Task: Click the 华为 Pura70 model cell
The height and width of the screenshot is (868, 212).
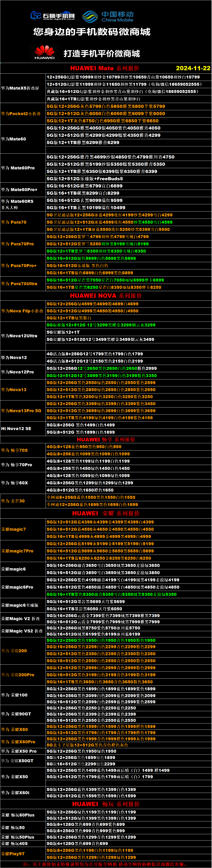Action: point(23,222)
